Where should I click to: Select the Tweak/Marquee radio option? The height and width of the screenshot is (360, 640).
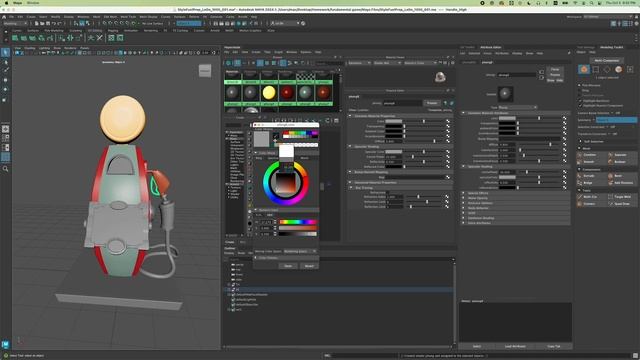[x=580, y=95]
